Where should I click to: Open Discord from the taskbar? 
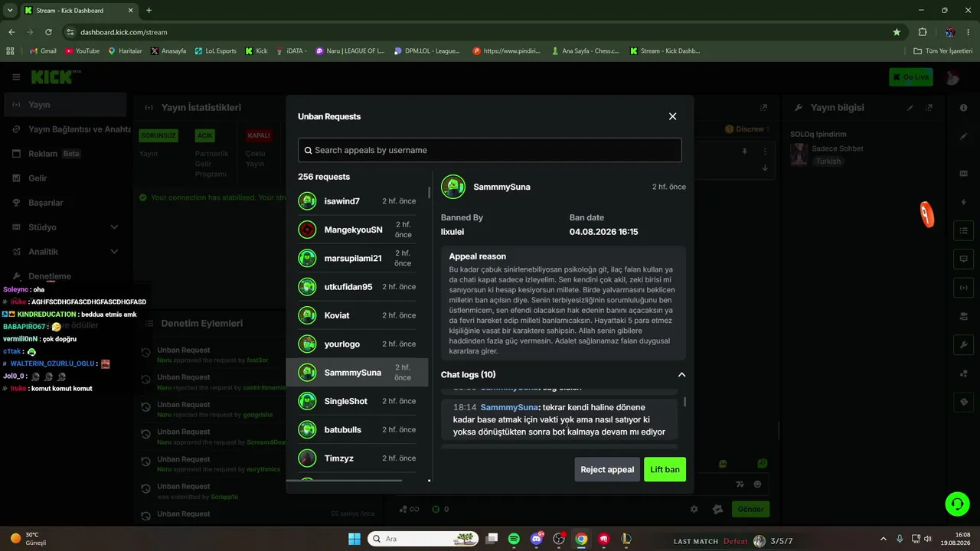click(x=537, y=539)
